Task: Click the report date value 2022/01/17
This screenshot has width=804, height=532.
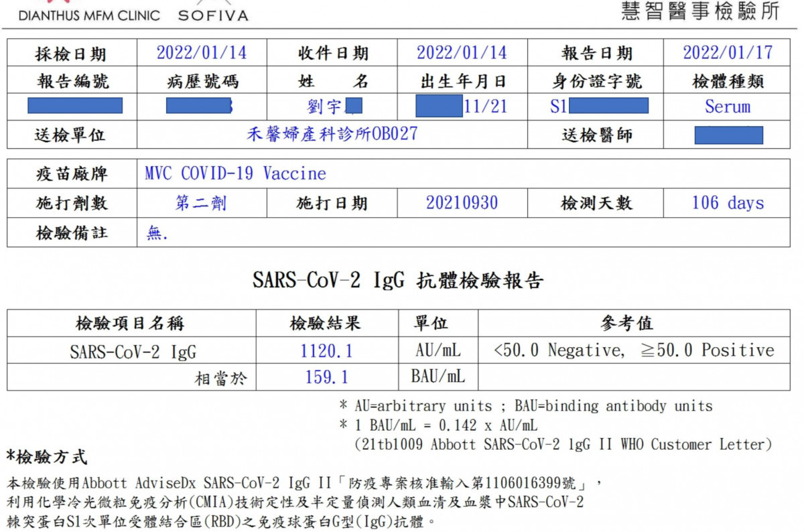Action: (x=728, y=53)
